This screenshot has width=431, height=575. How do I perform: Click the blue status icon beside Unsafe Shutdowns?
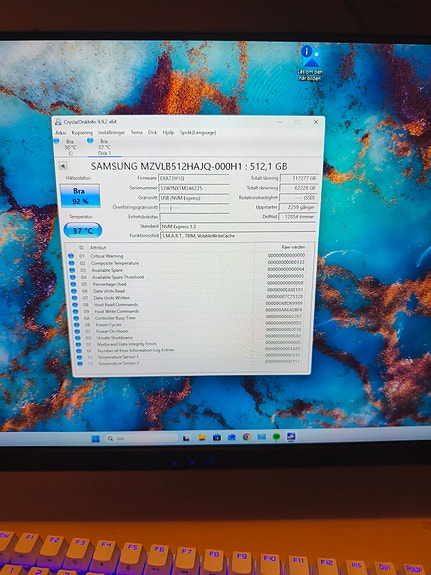click(x=78, y=338)
